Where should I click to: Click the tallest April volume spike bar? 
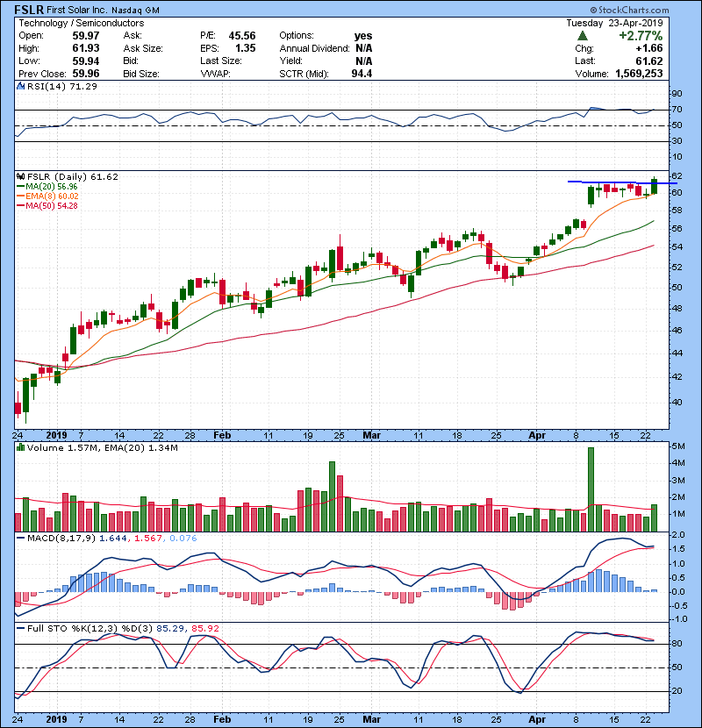pos(591,489)
